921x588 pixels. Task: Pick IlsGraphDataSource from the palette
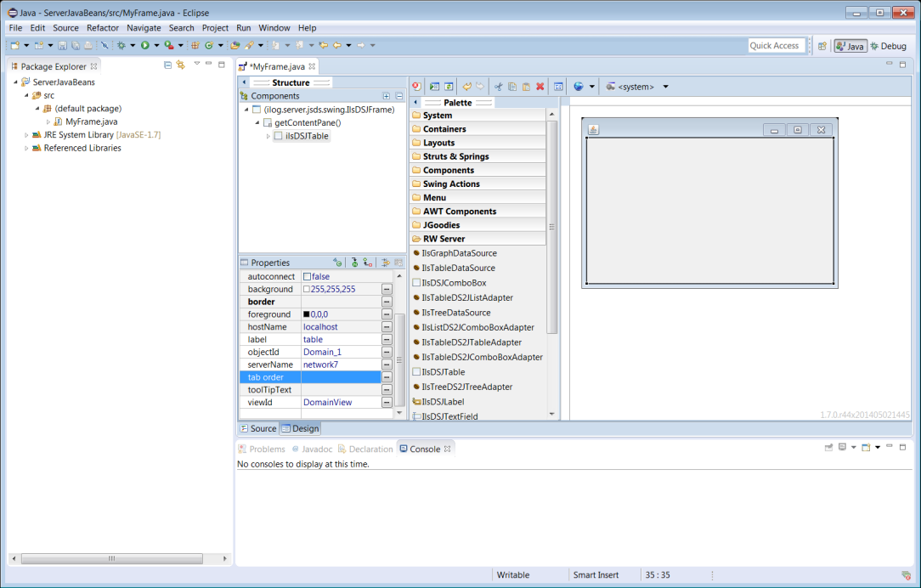point(459,253)
